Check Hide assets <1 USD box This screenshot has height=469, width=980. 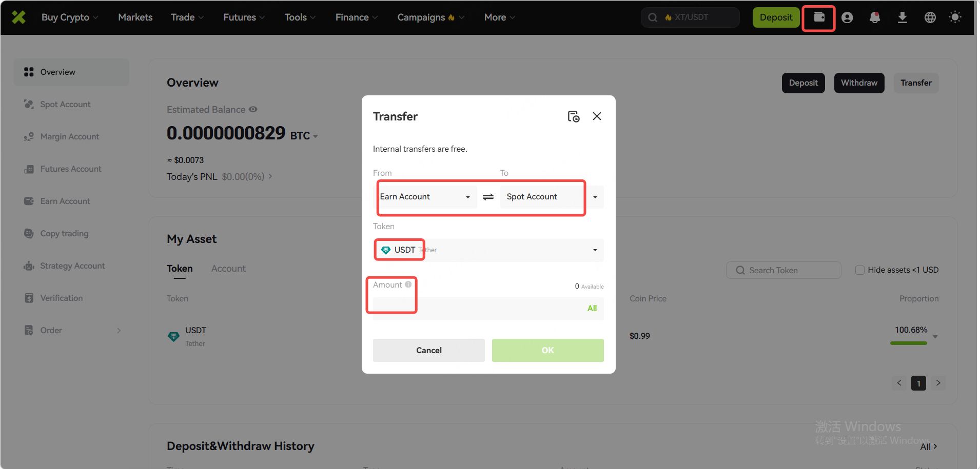860,270
